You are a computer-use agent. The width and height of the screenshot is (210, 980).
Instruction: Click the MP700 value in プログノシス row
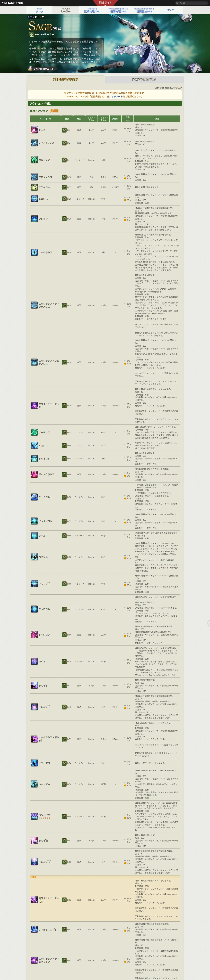pos(115,177)
